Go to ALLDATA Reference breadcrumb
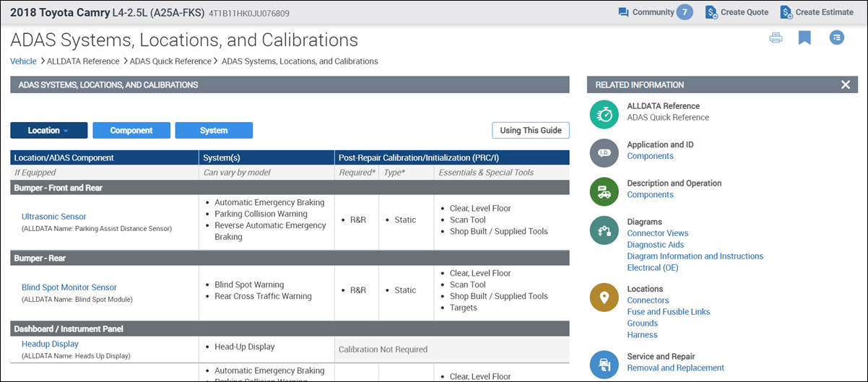Viewport: 868px width, 382px height. [83, 61]
